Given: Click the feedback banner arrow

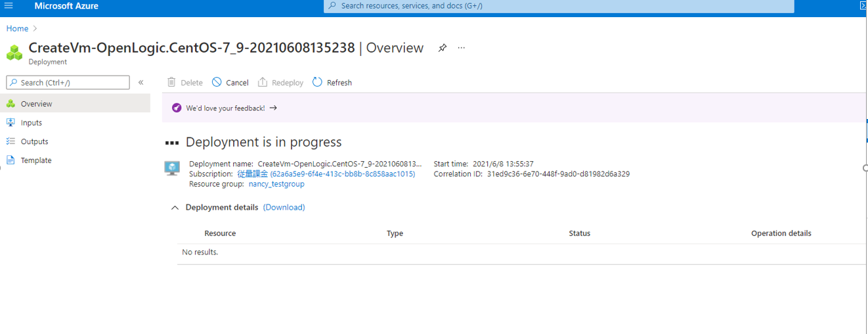Looking at the screenshot, I should coord(273,108).
